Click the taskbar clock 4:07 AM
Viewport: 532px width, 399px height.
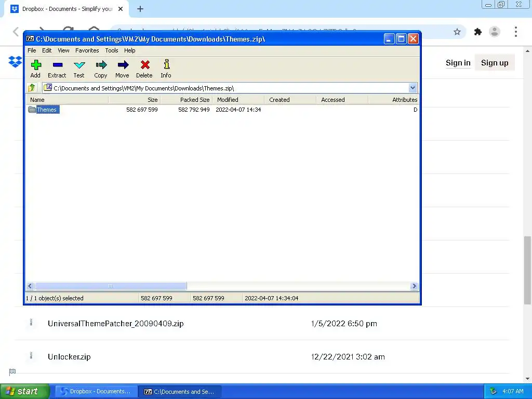513,391
